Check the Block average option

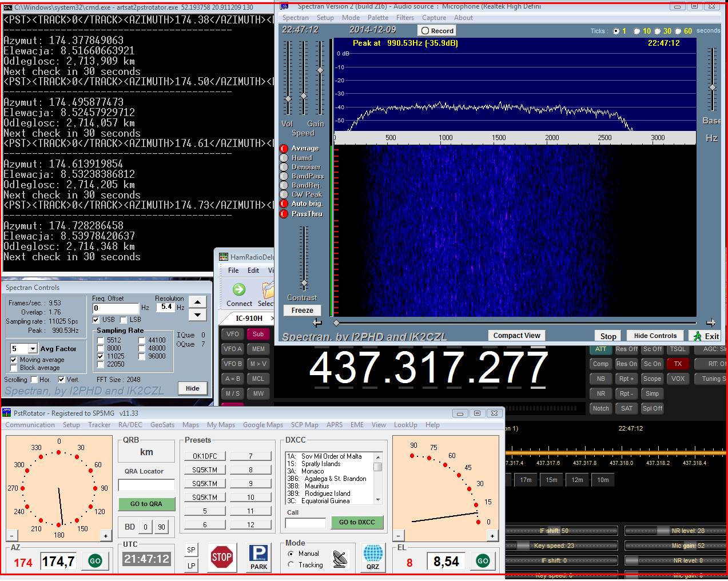(x=14, y=368)
